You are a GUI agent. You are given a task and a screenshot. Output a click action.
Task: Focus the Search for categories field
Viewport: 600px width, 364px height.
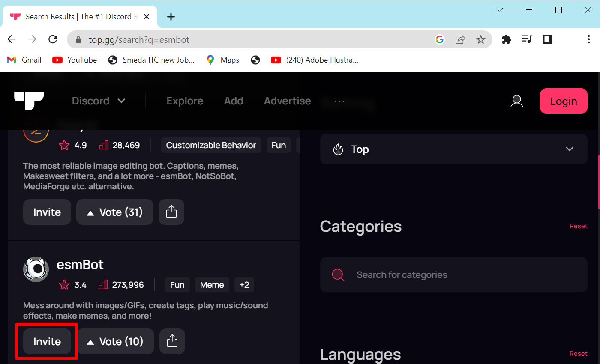[453, 275]
